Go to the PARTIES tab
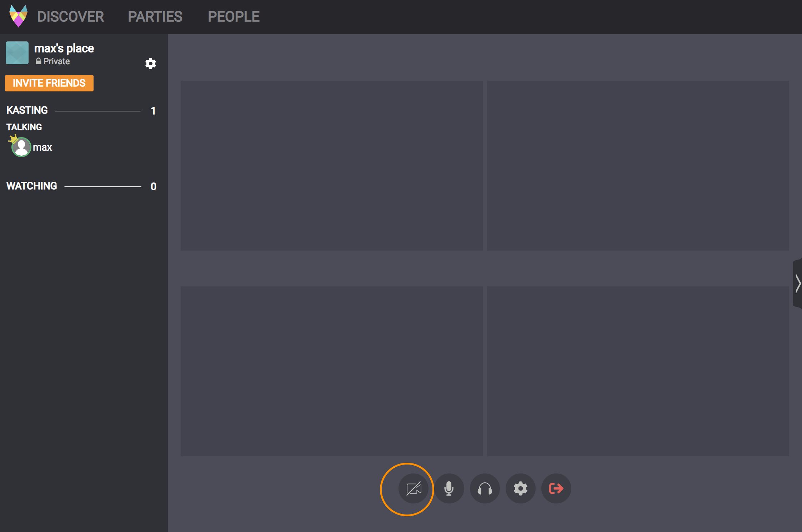Viewport: 802px width, 532px height. [155, 16]
